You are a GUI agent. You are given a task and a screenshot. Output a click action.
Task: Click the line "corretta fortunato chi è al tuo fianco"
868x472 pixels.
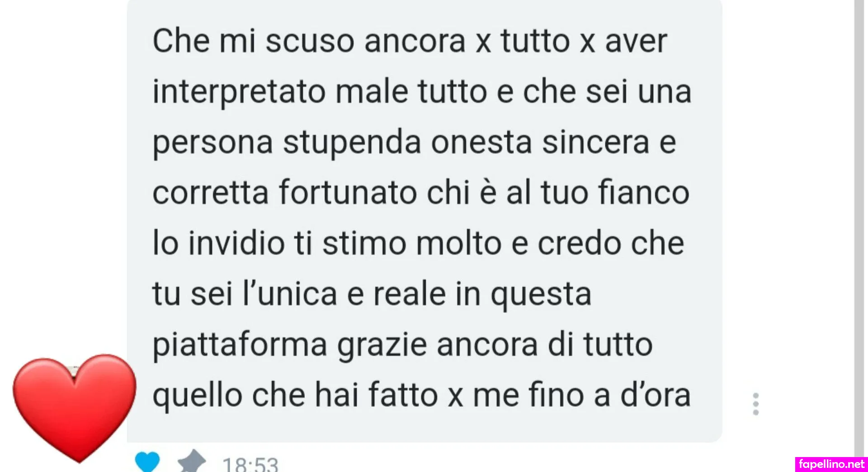(x=421, y=192)
